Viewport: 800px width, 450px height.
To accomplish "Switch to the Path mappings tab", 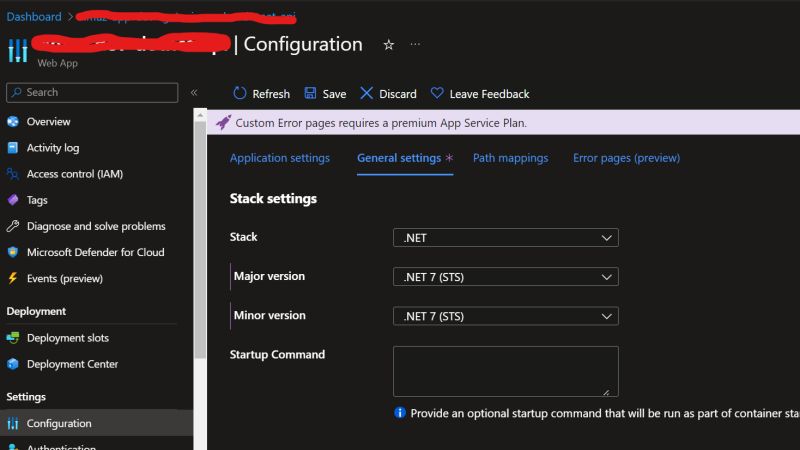I will pyautogui.click(x=510, y=158).
